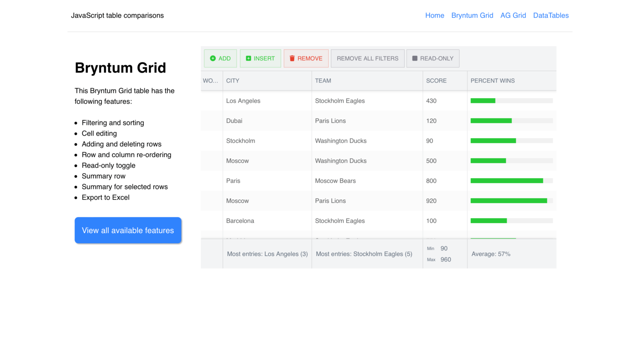Viewport: 640px width, 364px height.
Task: Click the trash icon on REMOVE
Action: pos(292,58)
